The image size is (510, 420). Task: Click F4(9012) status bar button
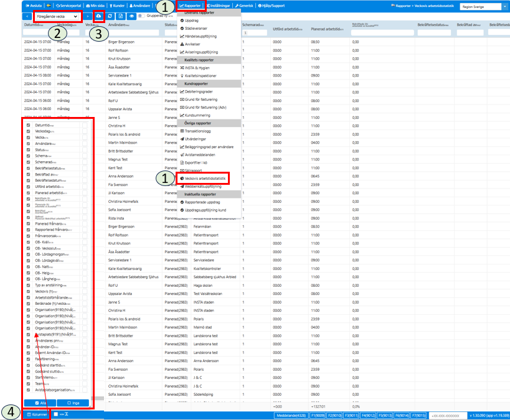[368, 416]
